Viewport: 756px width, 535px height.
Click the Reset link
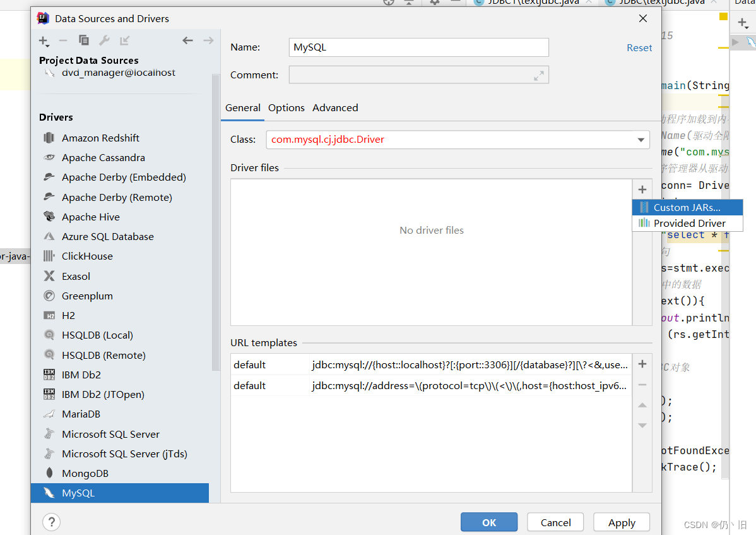click(x=639, y=48)
